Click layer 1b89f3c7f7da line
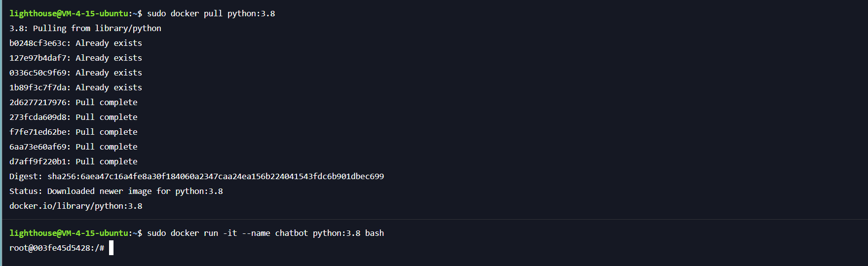The image size is (868, 266). [75, 88]
